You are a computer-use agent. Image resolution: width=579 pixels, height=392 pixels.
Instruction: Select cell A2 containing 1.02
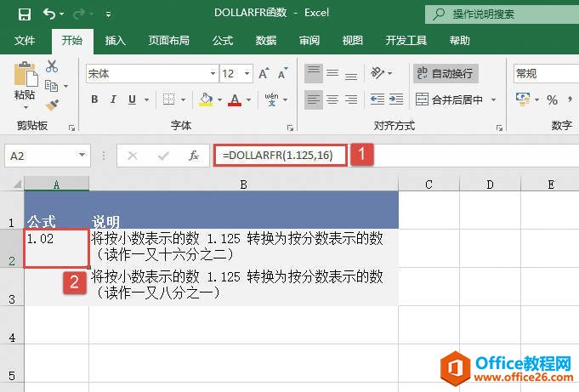coord(56,248)
